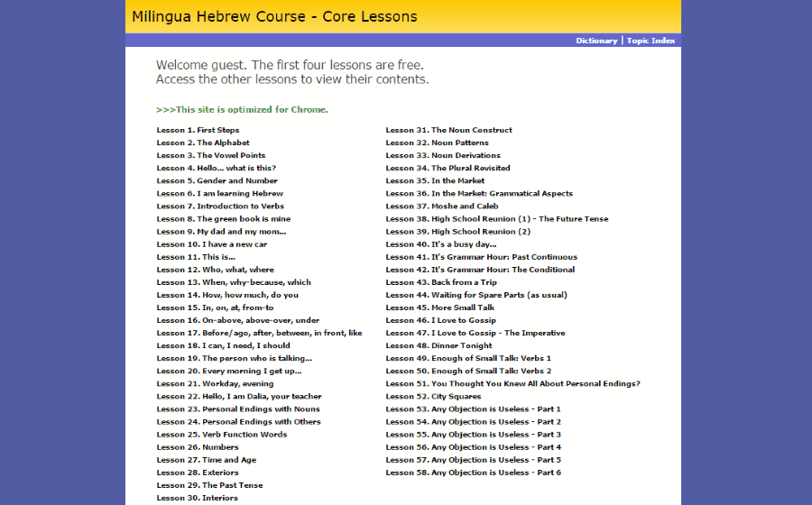812x505 pixels.
Task: Select Lesson 5. Gender and Number
Action: click(217, 180)
